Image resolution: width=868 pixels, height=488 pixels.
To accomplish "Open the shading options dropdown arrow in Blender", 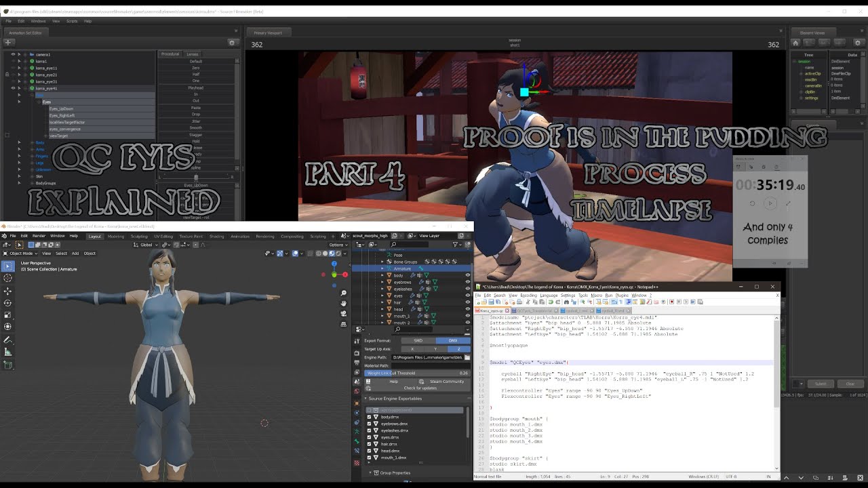I will click(345, 253).
